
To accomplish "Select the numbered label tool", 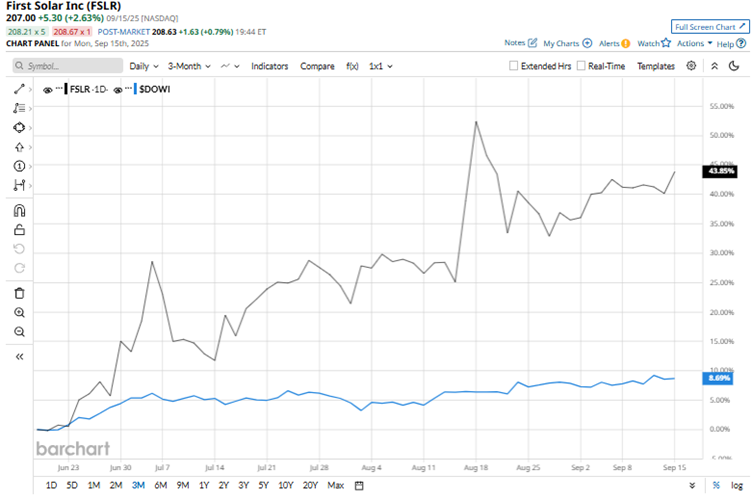I will 19,166.
